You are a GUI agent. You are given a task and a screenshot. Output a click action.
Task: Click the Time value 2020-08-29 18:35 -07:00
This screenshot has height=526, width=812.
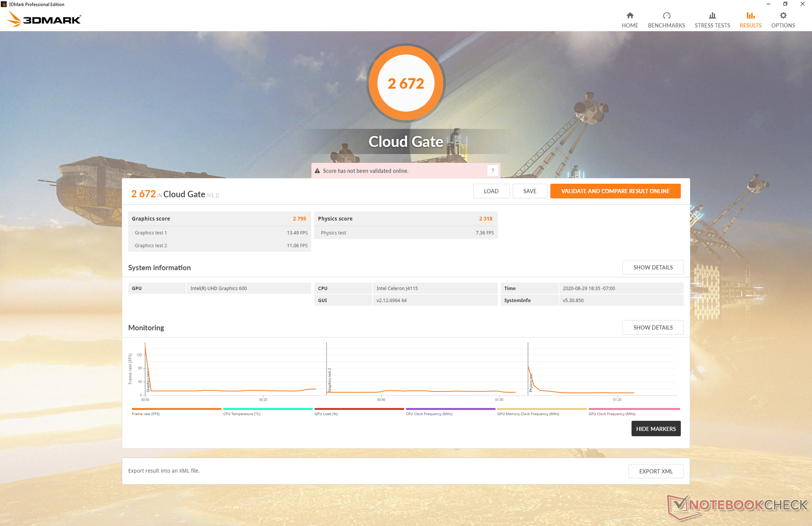[589, 288]
